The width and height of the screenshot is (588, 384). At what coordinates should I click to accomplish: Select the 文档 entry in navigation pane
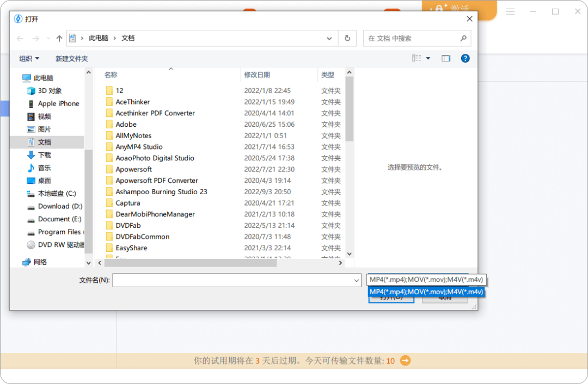(45, 142)
